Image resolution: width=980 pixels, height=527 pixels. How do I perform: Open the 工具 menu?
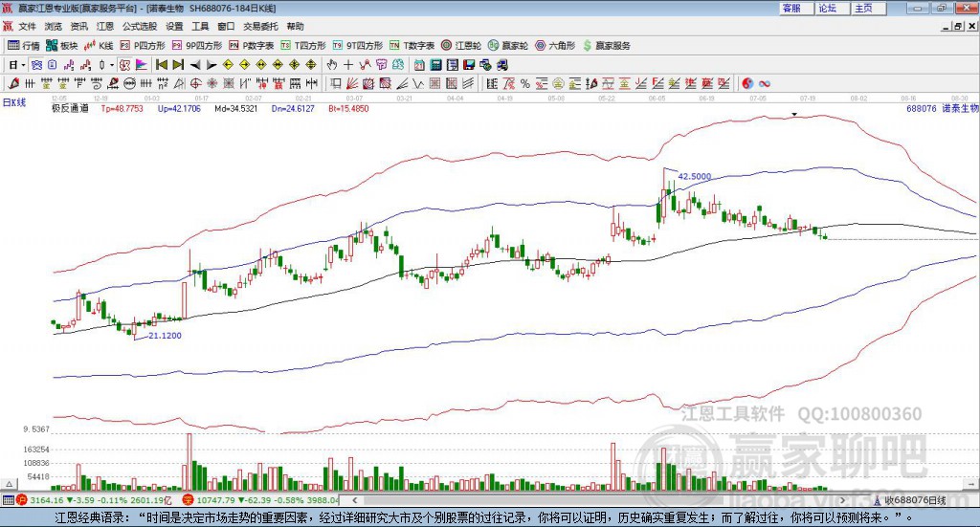pyautogui.click(x=200, y=26)
